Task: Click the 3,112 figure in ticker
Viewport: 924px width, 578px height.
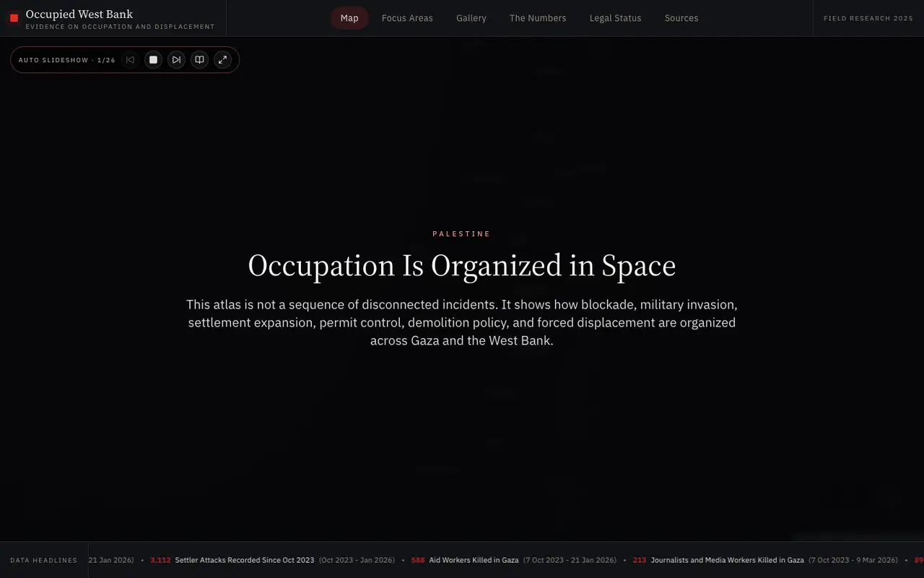Action: pyautogui.click(x=160, y=560)
